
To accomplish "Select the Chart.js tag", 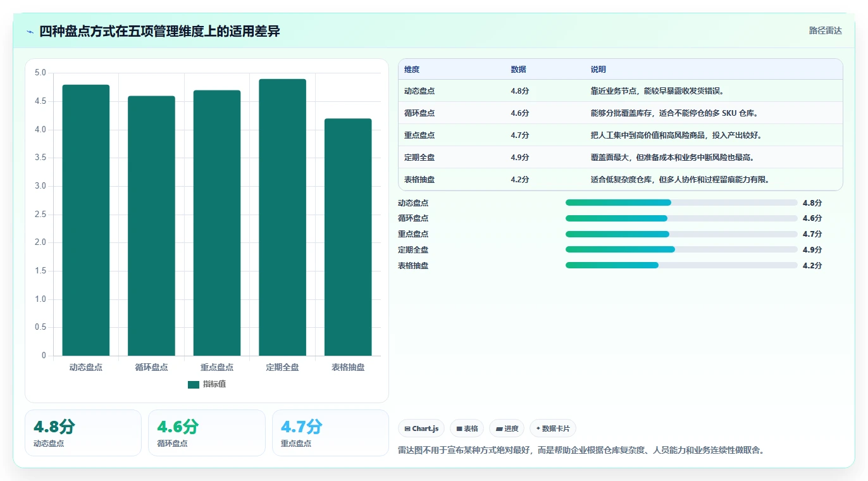I will (x=421, y=428).
